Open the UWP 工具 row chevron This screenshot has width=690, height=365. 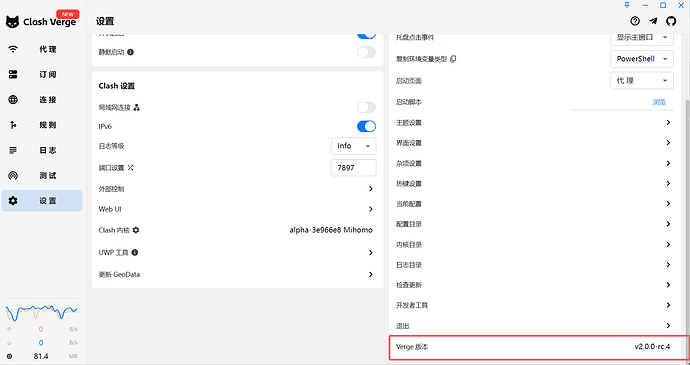click(x=371, y=253)
